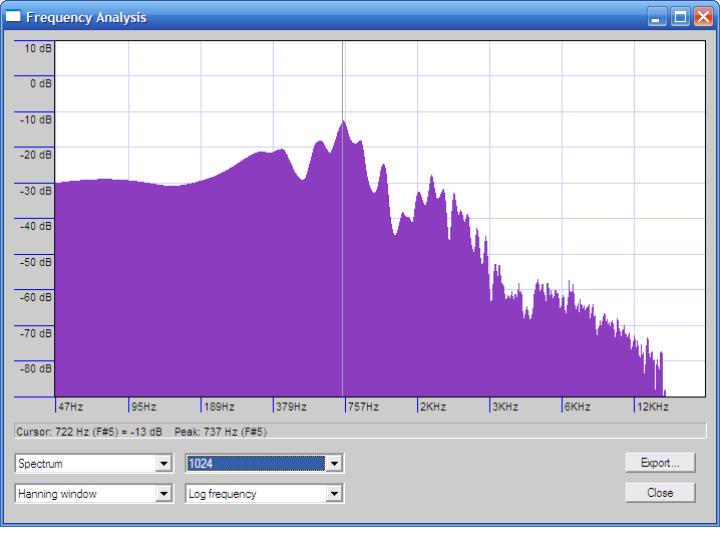
Task: Click the 189Hz frequency axis label
Action: 219,406
